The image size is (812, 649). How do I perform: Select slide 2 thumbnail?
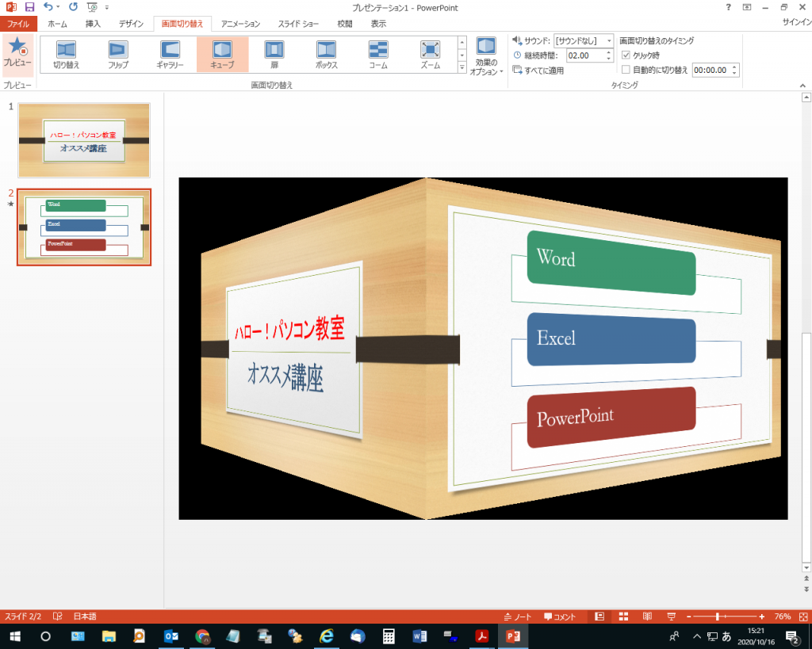[84, 227]
